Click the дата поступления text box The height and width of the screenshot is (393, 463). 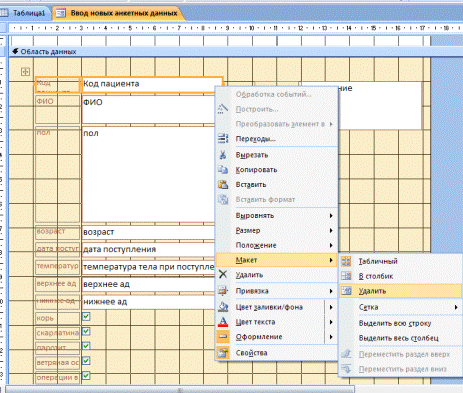click(149, 249)
